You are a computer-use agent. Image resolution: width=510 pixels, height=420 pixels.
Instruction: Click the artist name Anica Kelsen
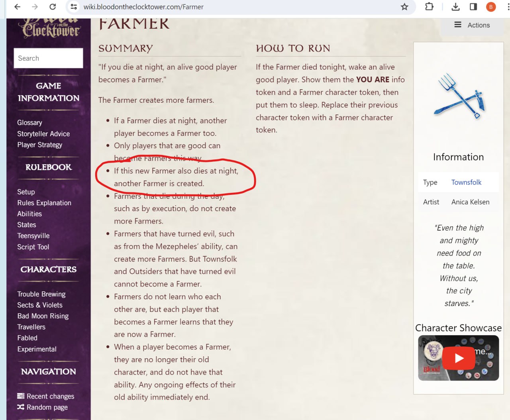(470, 202)
